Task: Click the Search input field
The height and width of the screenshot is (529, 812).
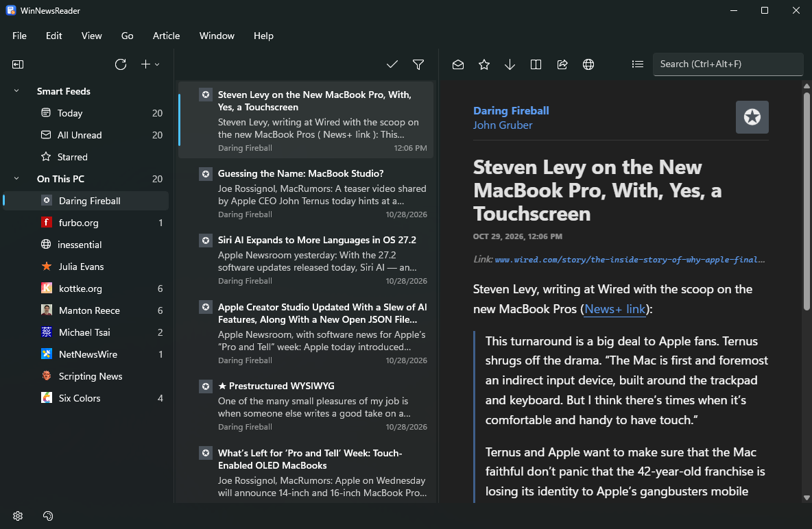Action: tap(728, 64)
